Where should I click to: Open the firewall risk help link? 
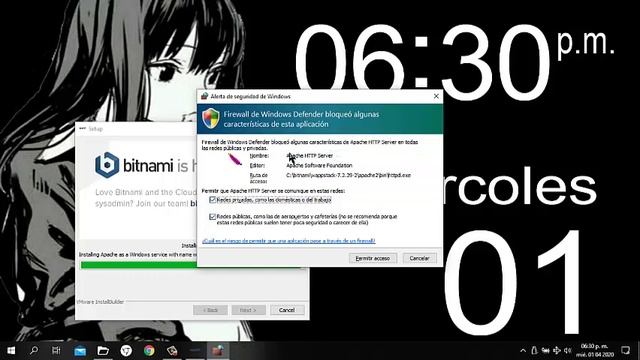[289, 241]
